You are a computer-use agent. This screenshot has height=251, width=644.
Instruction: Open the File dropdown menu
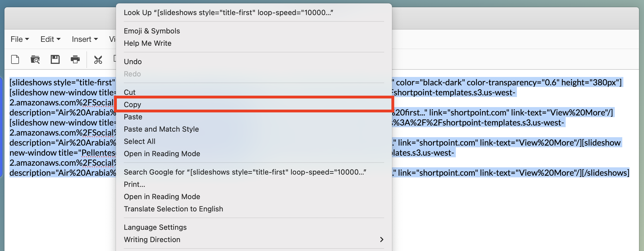pos(20,39)
